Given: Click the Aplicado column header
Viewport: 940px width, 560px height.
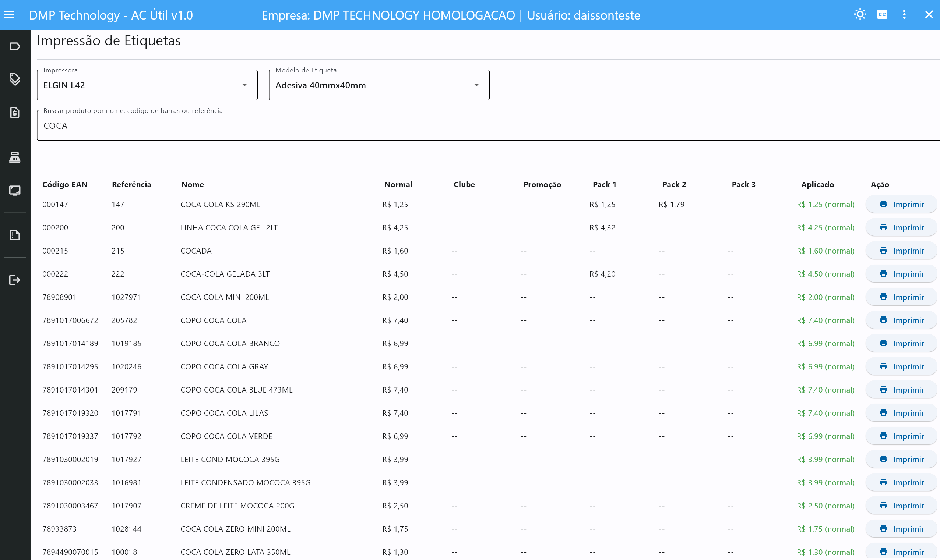Looking at the screenshot, I should coord(817,185).
